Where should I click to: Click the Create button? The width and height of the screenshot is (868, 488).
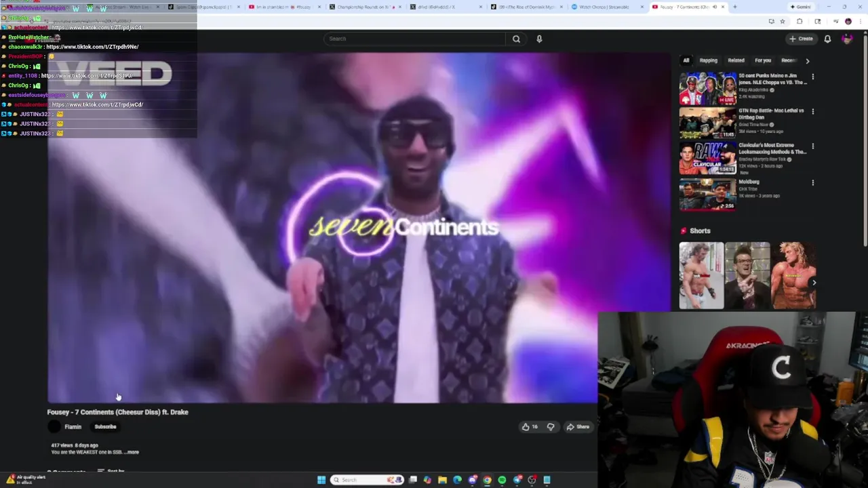tap(801, 39)
